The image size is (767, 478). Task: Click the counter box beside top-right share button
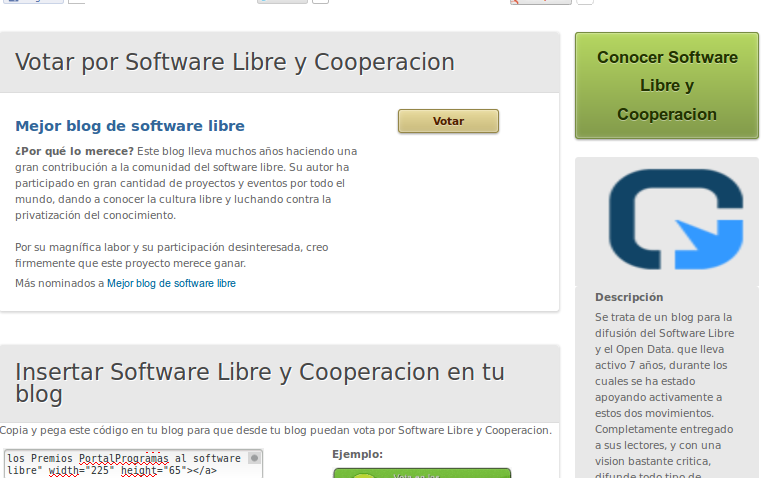click(585, 1)
